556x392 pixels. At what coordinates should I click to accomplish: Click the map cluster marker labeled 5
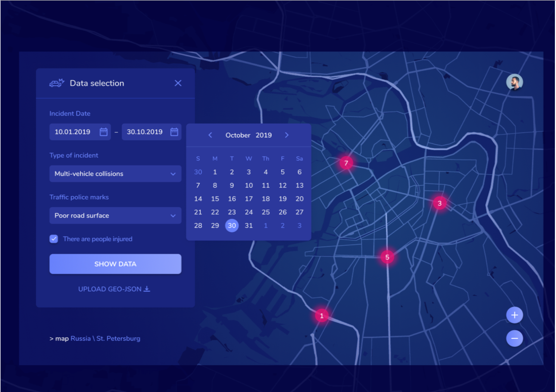(387, 257)
